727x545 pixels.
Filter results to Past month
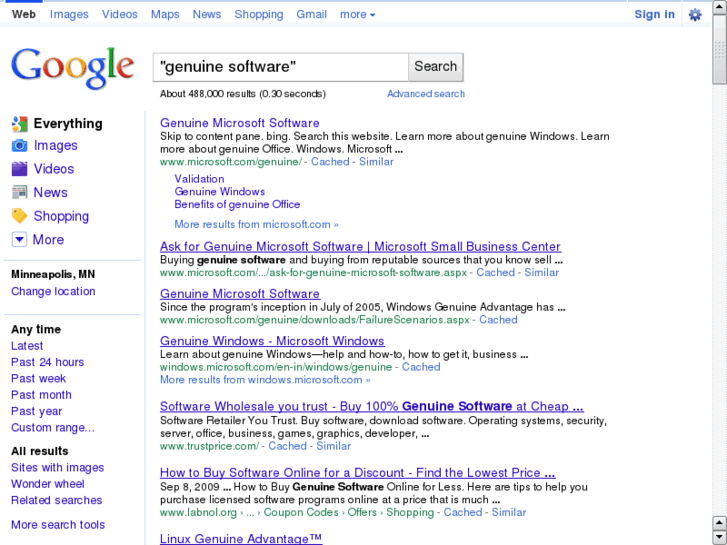click(41, 395)
